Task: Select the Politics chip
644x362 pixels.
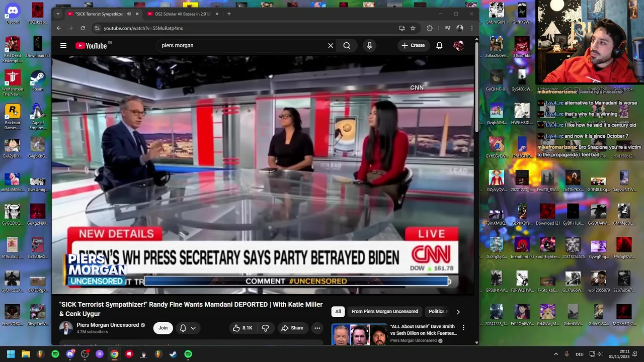Action: (437, 312)
